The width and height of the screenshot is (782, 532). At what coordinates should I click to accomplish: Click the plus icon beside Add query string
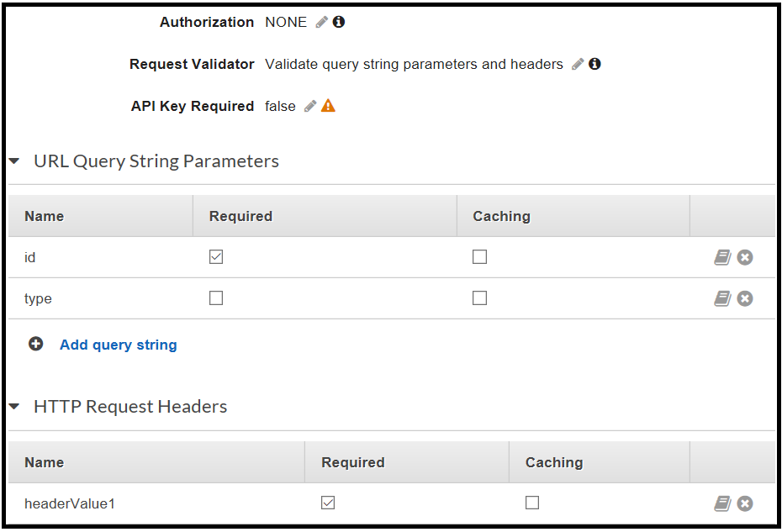point(36,344)
